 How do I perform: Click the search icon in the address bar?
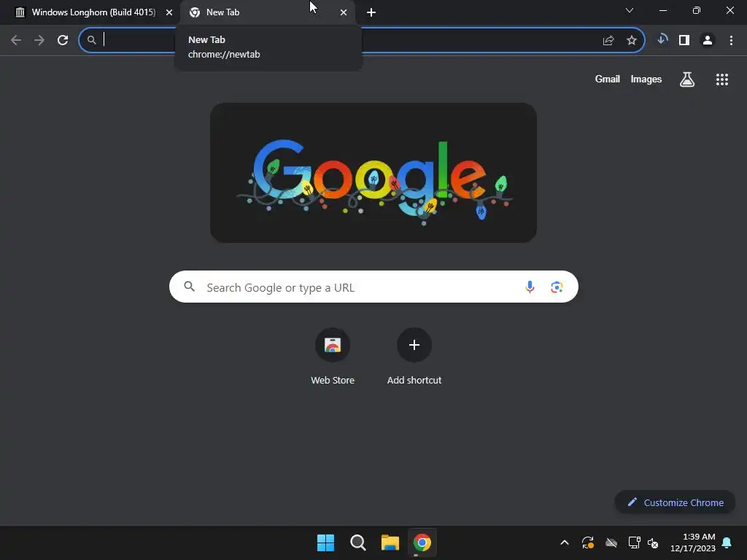click(x=92, y=41)
